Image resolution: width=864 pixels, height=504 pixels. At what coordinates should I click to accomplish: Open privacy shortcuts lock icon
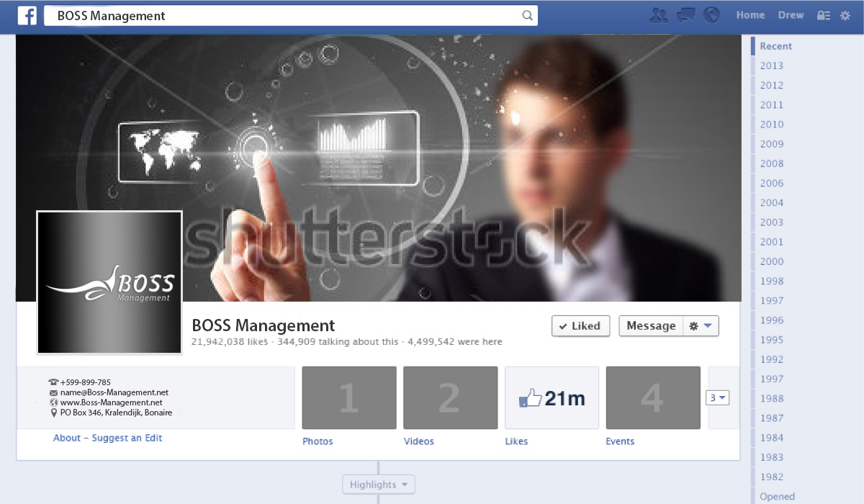coord(823,15)
